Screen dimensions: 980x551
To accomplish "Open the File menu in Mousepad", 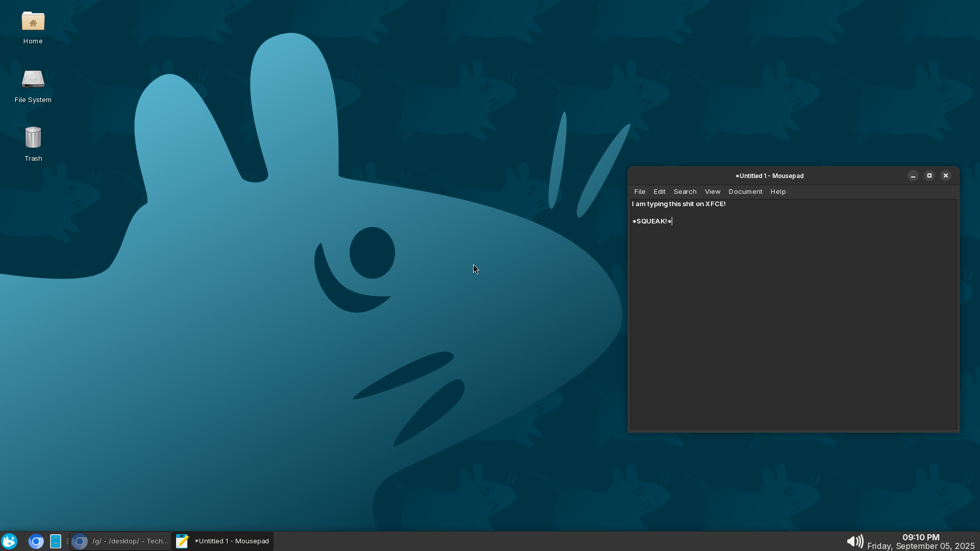I will [640, 192].
